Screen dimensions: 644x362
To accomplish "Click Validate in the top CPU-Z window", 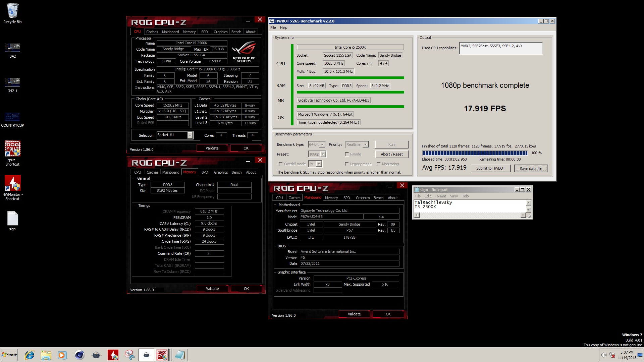I will coord(212,148).
